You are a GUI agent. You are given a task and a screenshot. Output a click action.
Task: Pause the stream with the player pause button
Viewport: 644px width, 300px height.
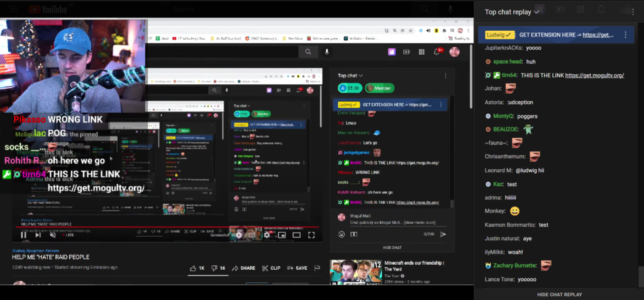pyautogui.click(x=23, y=235)
